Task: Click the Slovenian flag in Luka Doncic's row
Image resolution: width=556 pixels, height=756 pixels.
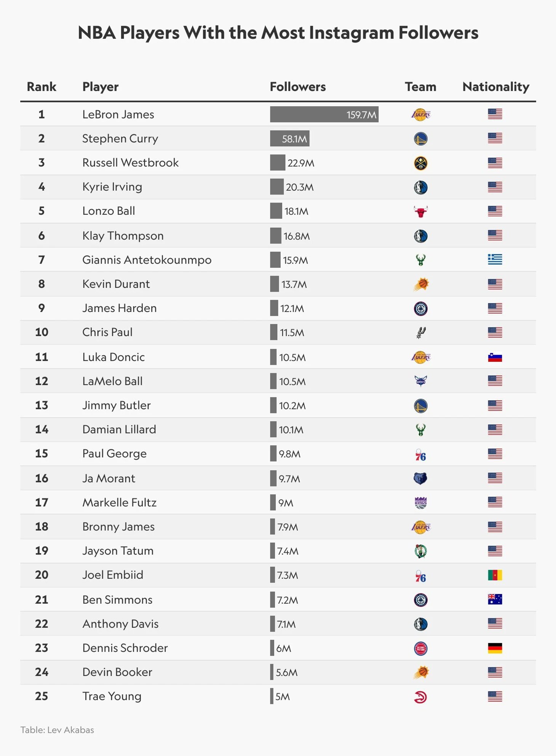Action: (x=495, y=357)
